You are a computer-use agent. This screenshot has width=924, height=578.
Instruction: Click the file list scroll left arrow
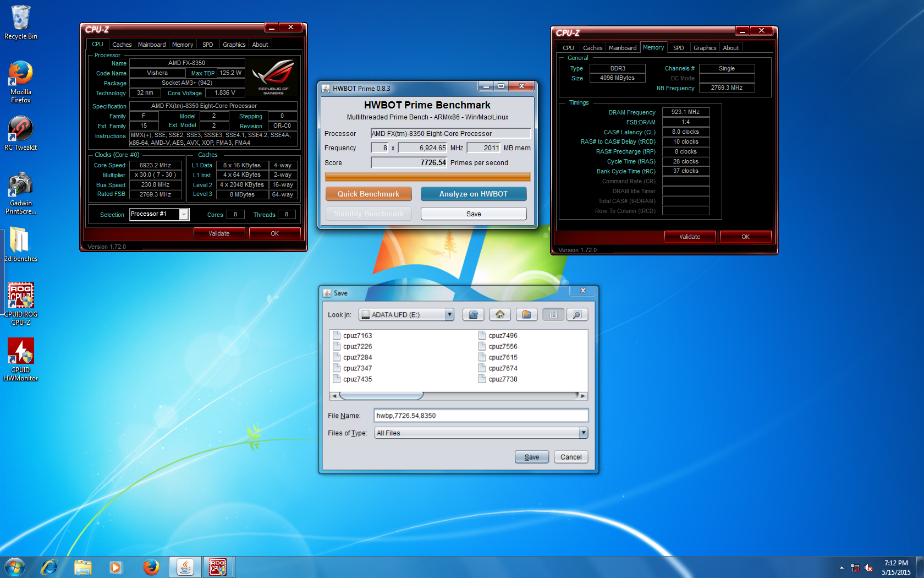coord(334,396)
